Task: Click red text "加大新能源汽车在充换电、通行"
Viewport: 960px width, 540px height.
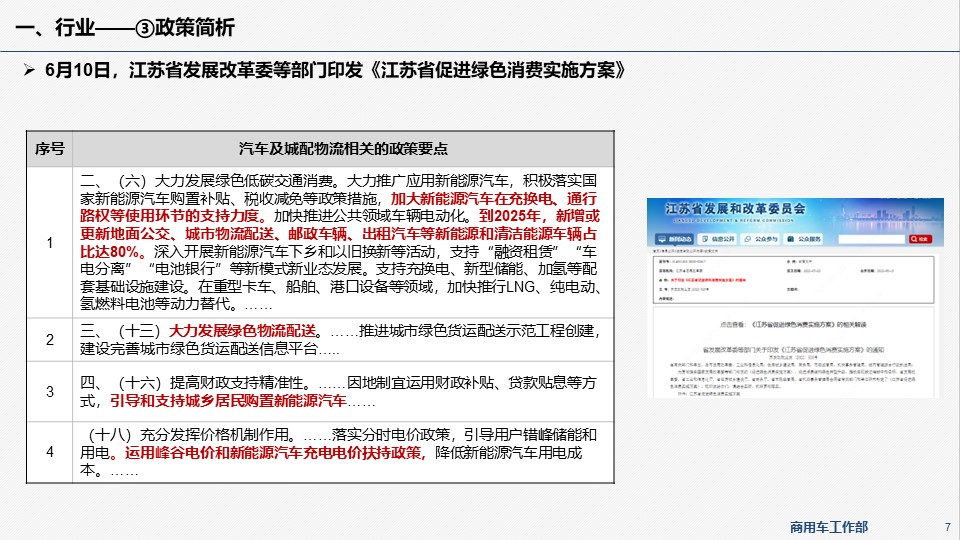Action: [493, 199]
